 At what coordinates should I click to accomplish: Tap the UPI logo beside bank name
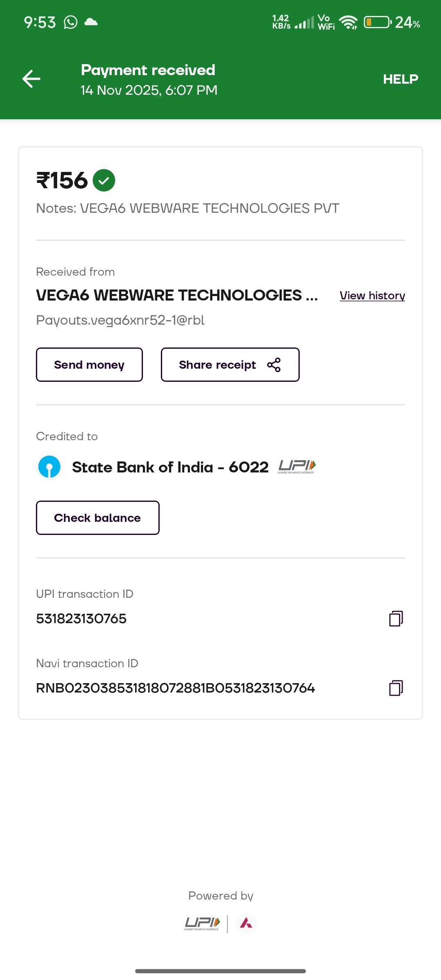tap(297, 466)
